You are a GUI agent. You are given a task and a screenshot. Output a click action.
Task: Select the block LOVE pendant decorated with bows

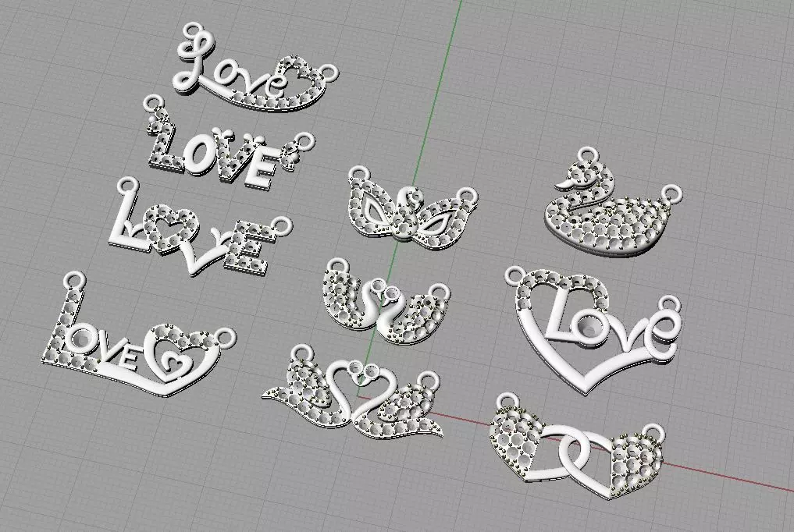click(x=229, y=142)
